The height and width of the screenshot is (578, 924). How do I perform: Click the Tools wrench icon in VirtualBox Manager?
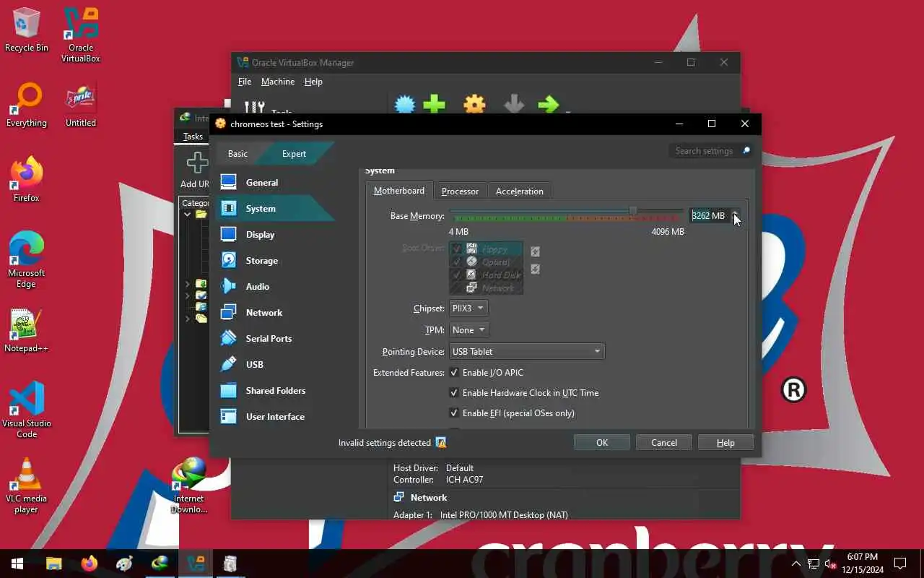254,108
